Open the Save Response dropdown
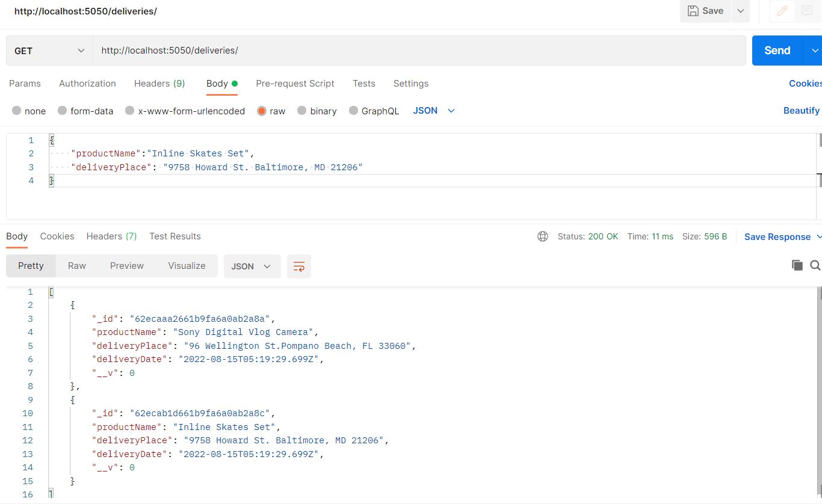 click(x=779, y=236)
